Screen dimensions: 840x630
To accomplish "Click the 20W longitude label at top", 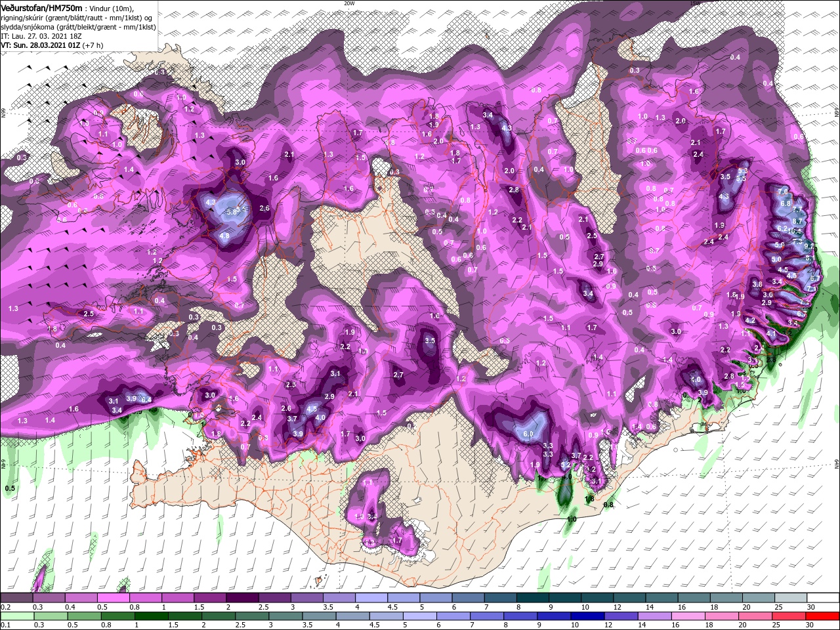I will coord(349,3).
